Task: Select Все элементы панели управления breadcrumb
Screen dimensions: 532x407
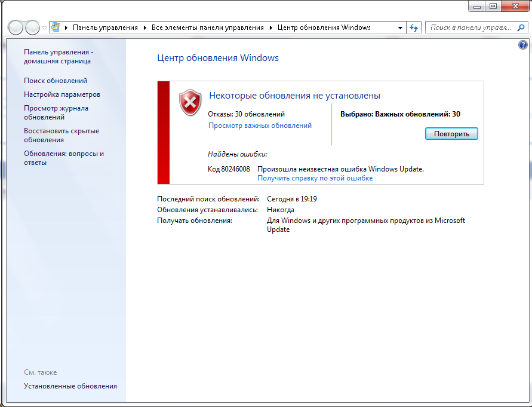Action: pos(208,27)
